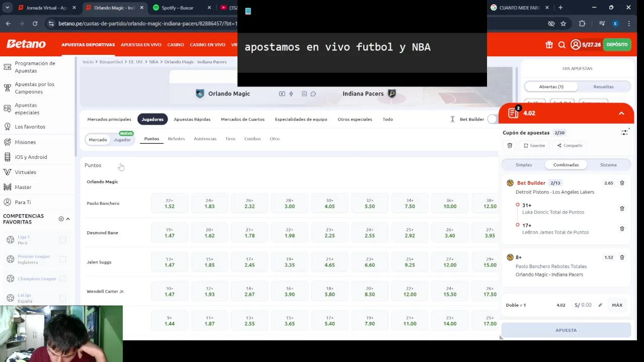Open the match statistics chart icon
Image resolution: width=644 pixels, height=362 pixels.
(x=304, y=94)
